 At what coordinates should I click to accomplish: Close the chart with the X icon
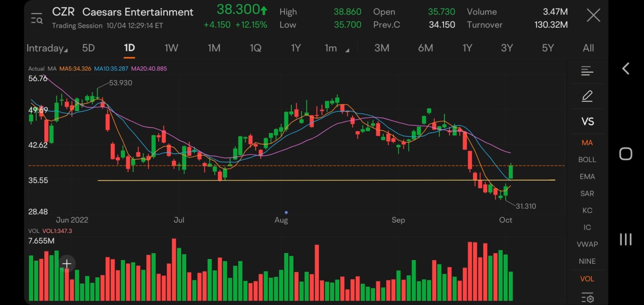[x=593, y=16]
